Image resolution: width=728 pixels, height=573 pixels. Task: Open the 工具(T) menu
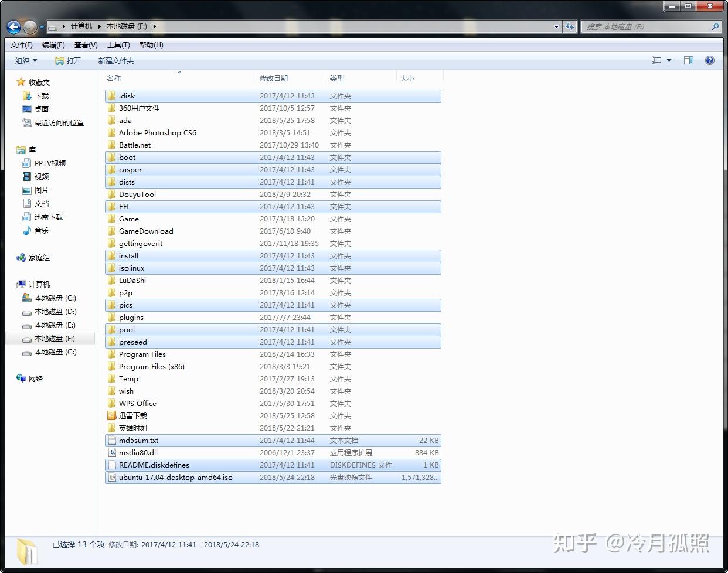click(118, 45)
